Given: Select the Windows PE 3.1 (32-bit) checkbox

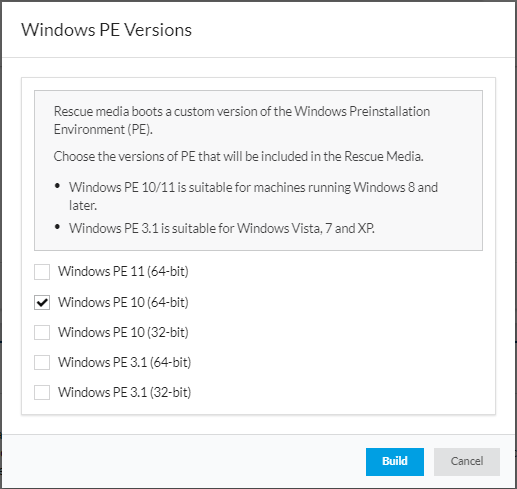Looking at the screenshot, I should [x=42, y=392].
